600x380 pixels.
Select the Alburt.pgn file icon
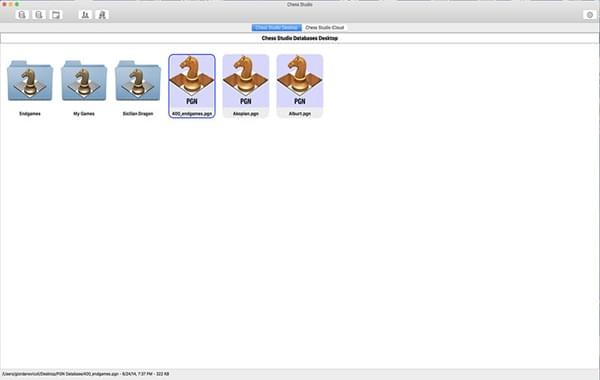(300, 81)
